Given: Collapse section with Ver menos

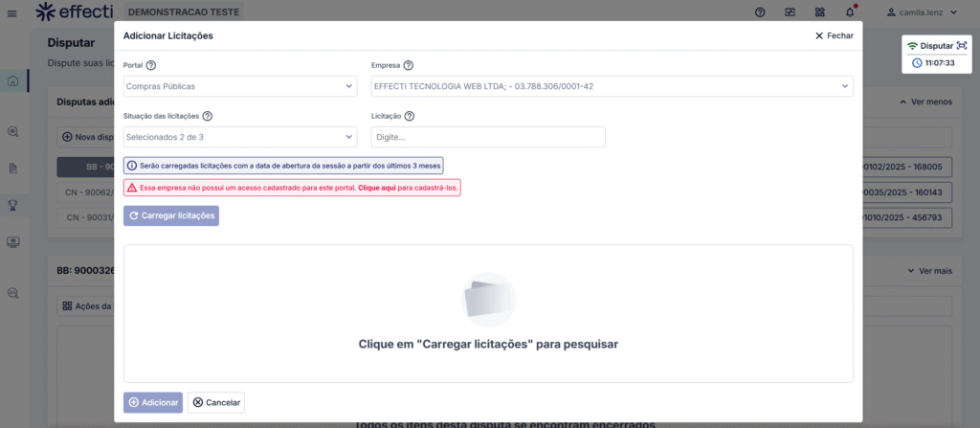Looking at the screenshot, I should (x=925, y=101).
